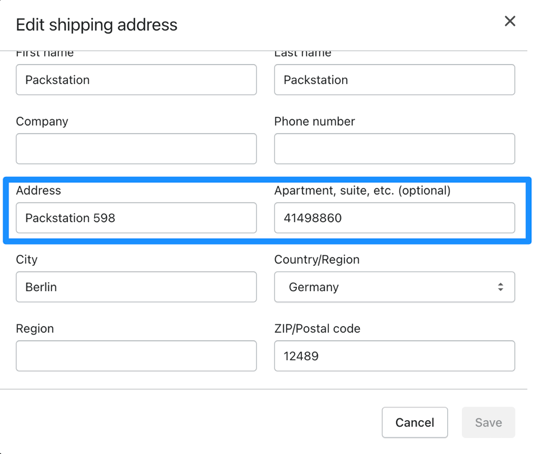Image resolution: width=550 pixels, height=454 pixels.
Task: Click the City field containing Berlin
Action: (x=136, y=287)
